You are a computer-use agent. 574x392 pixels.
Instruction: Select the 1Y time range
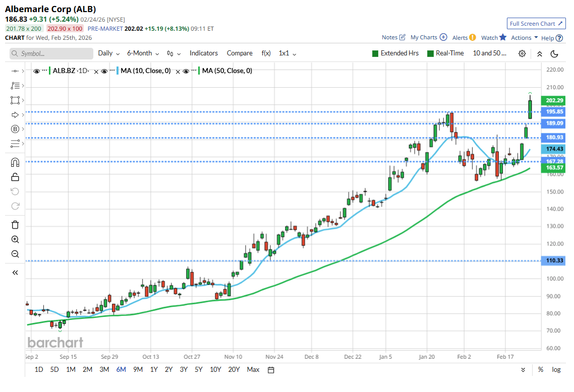[154, 369]
